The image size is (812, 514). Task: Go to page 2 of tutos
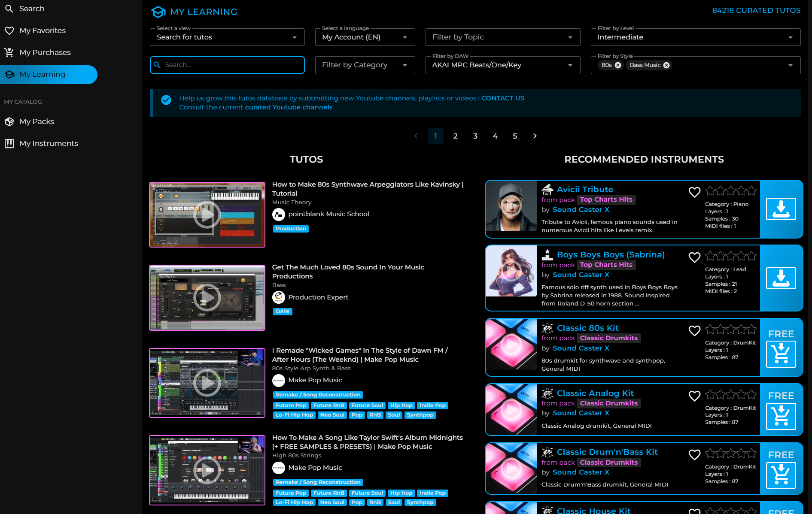[x=456, y=136]
